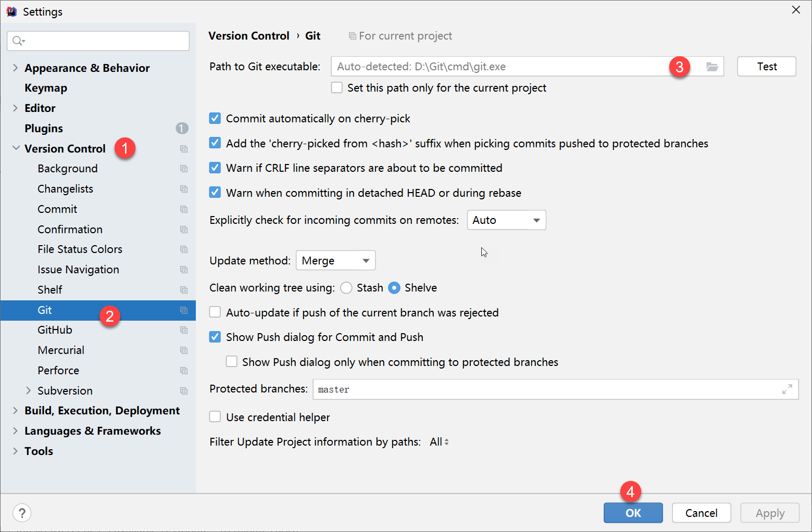This screenshot has height=532, width=812.
Task: Click project-level icon beside Version Control
Action: click(x=184, y=149)
